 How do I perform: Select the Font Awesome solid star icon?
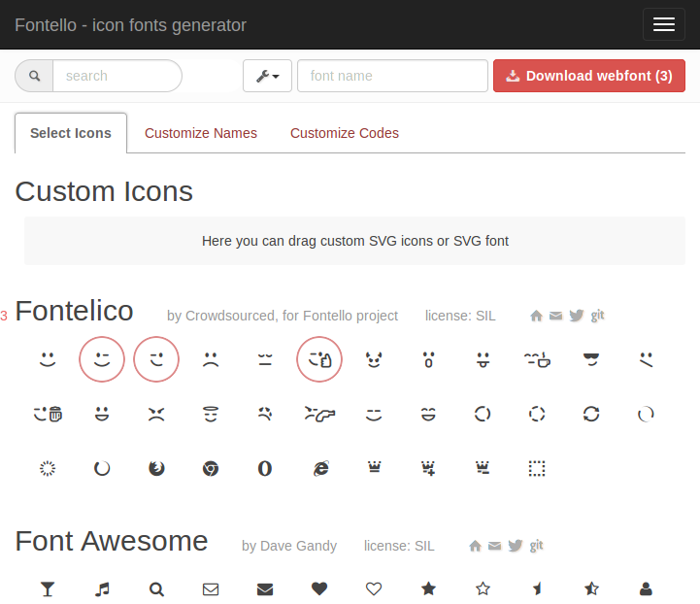pyautogui.click(x=428, y=588)
